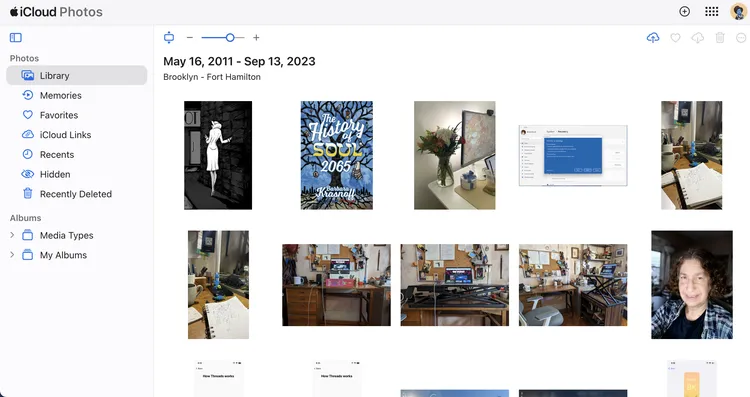This screenshot has width=750, height=397.
Task: Adjust the thumbnail zoom slider
Action: coord(223,37)
